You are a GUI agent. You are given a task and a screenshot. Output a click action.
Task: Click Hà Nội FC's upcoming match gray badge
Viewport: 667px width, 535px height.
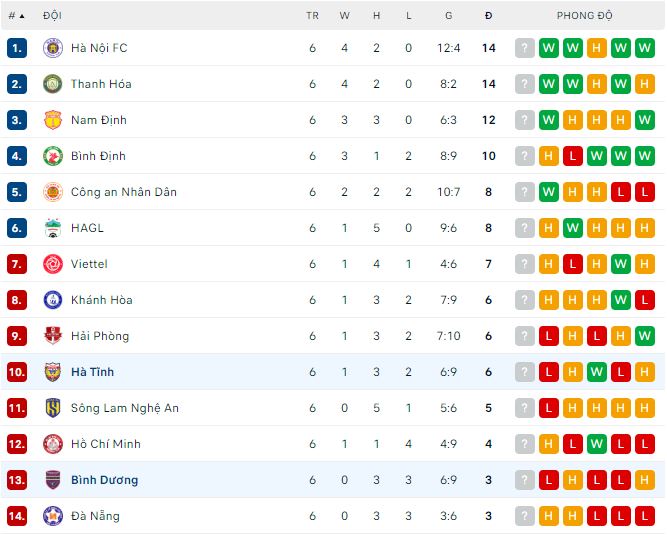click(524, 48)
